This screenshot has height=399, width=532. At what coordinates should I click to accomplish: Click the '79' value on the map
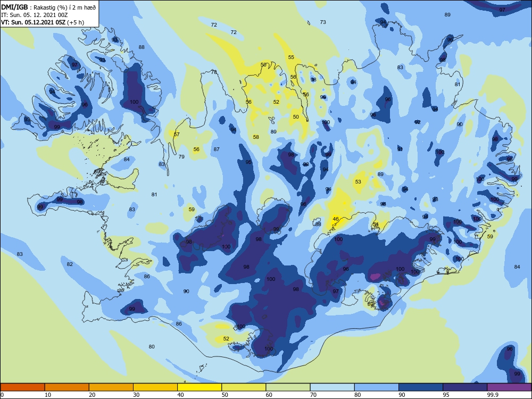[x=181, y=157]
